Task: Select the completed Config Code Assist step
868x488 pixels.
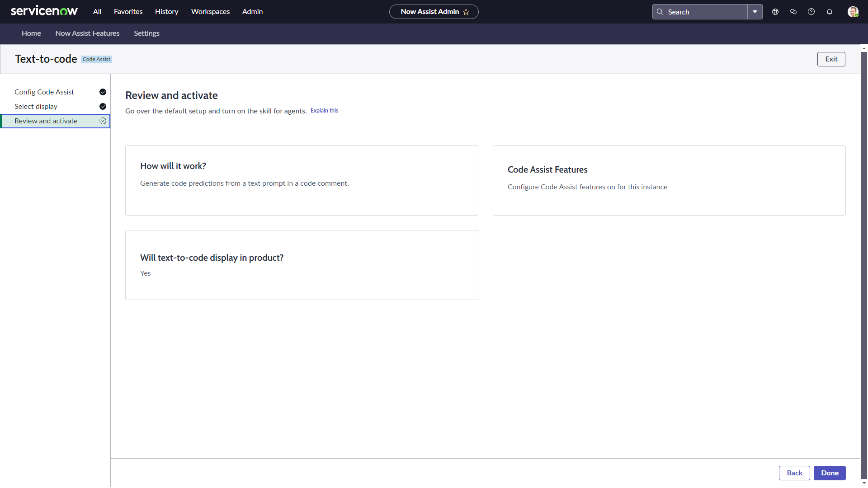Action: [44, 92]
